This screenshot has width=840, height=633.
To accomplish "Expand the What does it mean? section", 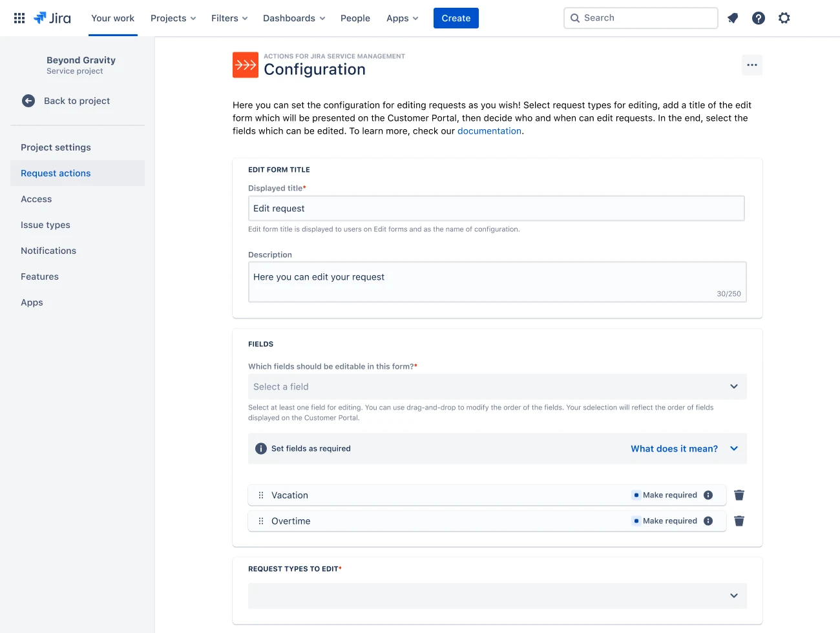I will coord(684,449).
